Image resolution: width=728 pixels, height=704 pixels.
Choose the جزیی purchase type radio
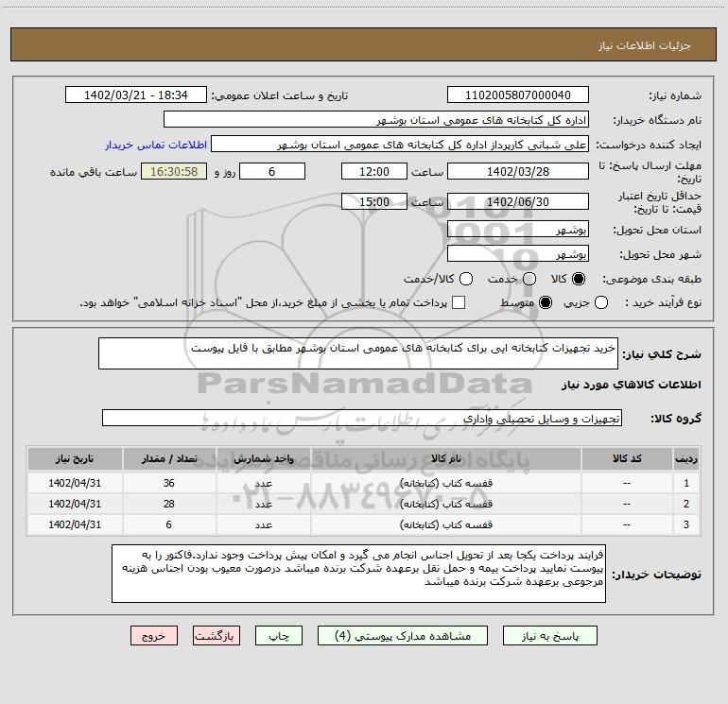coord(601,302)
